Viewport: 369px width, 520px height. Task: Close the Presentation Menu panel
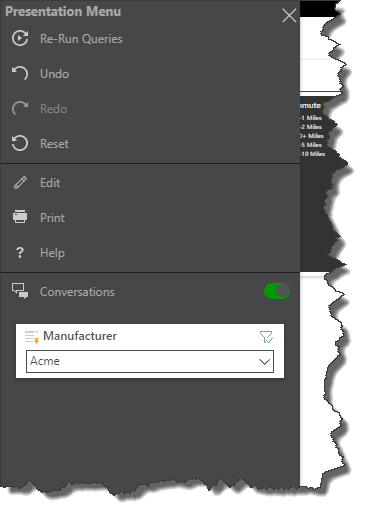tap(289, 15)
